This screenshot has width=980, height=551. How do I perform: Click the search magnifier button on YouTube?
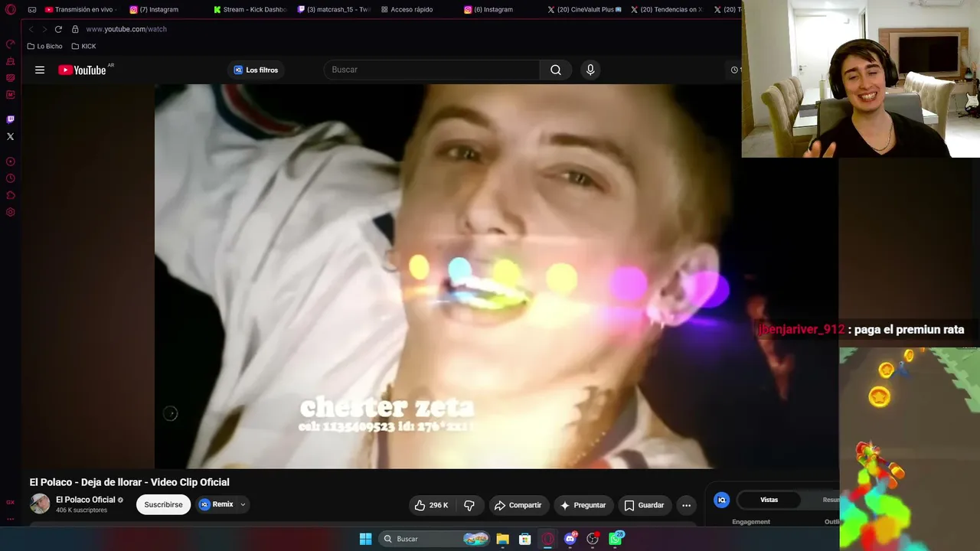(556, 70)
